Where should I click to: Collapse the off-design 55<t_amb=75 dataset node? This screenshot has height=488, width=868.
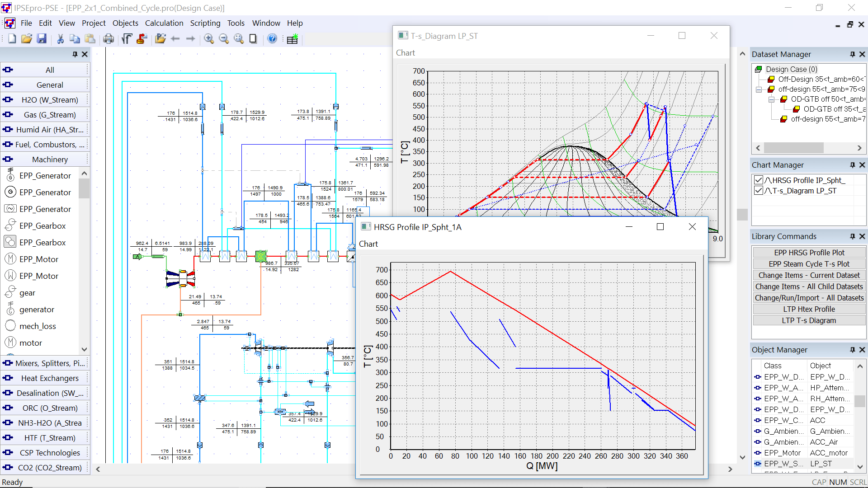759,89
